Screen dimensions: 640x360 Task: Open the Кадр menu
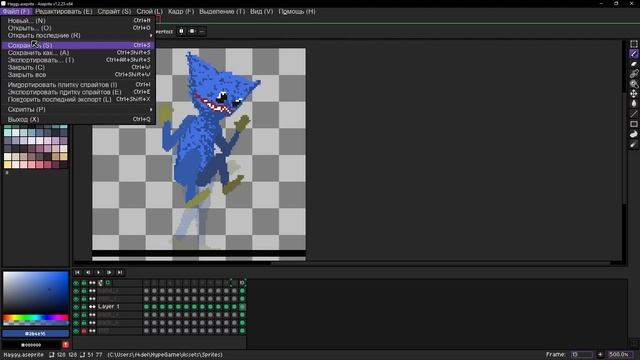coord(181,11)
